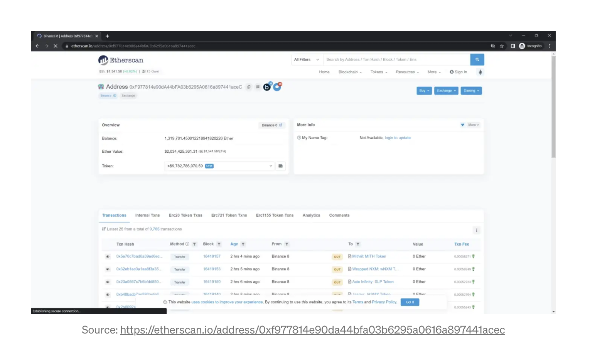Open the Gaming dropdown button
Screen dimensions: 590x364
coord(471,91)
